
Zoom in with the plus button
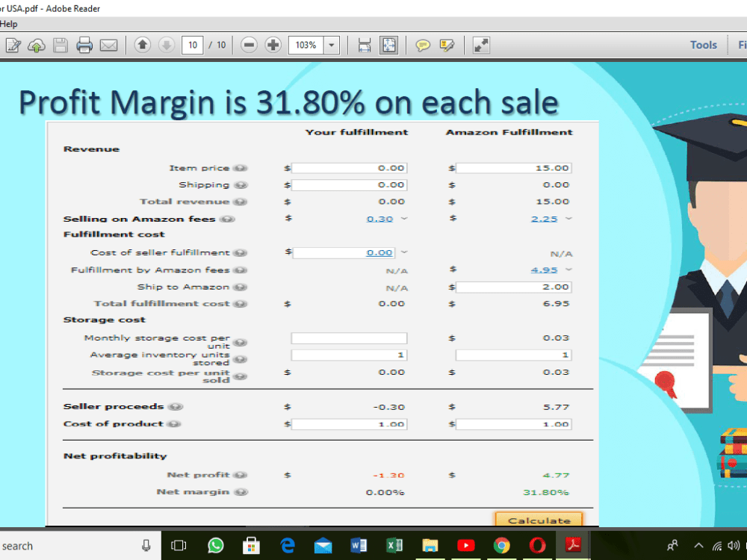coord(273,46)
